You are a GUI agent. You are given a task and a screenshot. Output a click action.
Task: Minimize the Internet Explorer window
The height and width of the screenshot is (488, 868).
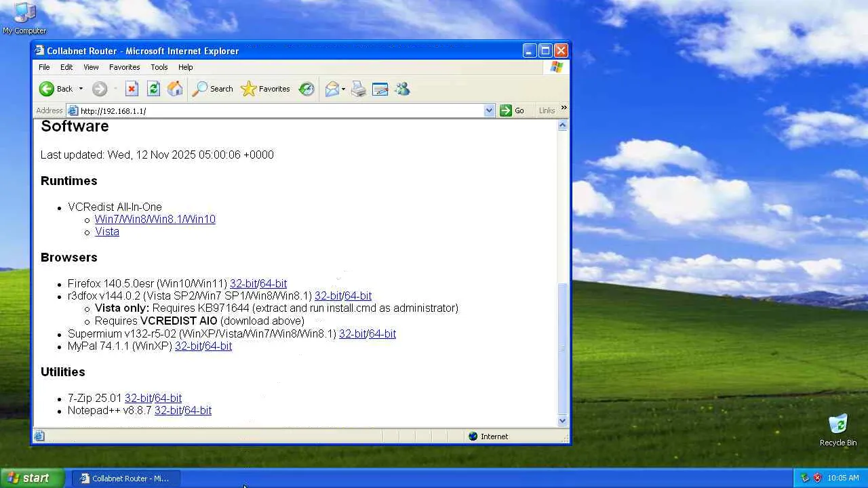pyautogui.click(x=530, y=51)
